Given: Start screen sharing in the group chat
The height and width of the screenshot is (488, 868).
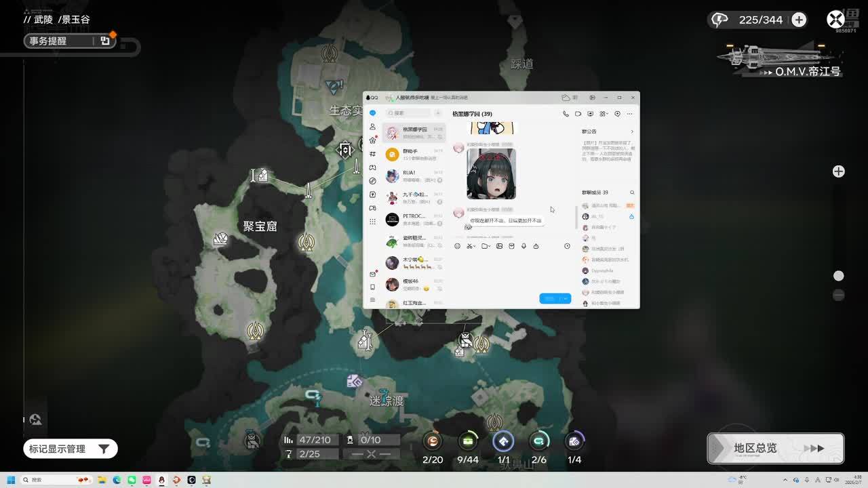Looking at the screenshot, I should coord(590,114).
